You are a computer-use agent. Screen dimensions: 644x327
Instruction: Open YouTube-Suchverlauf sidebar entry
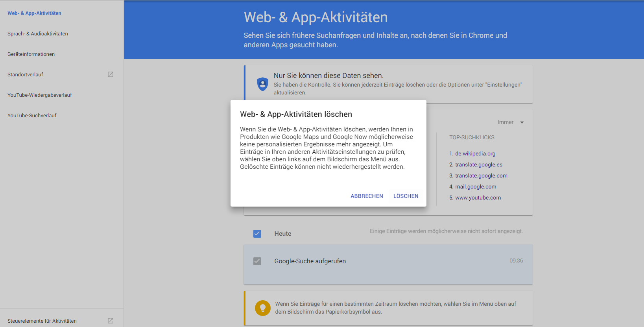click(32, 115)
